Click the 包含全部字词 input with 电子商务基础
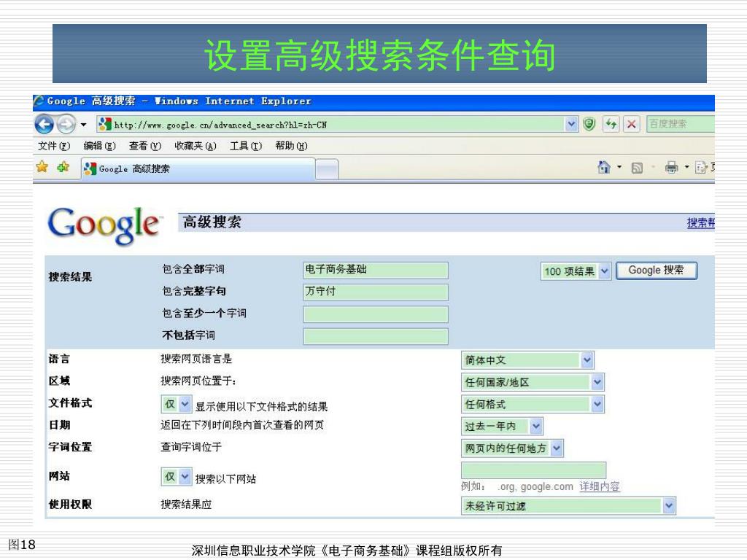747x560 pixels. point(376,270)
